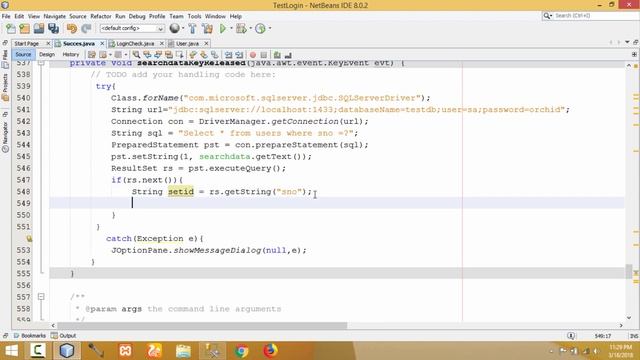
Task: Click the Find Next Occurrence icon
Action: tap(158, 55)
